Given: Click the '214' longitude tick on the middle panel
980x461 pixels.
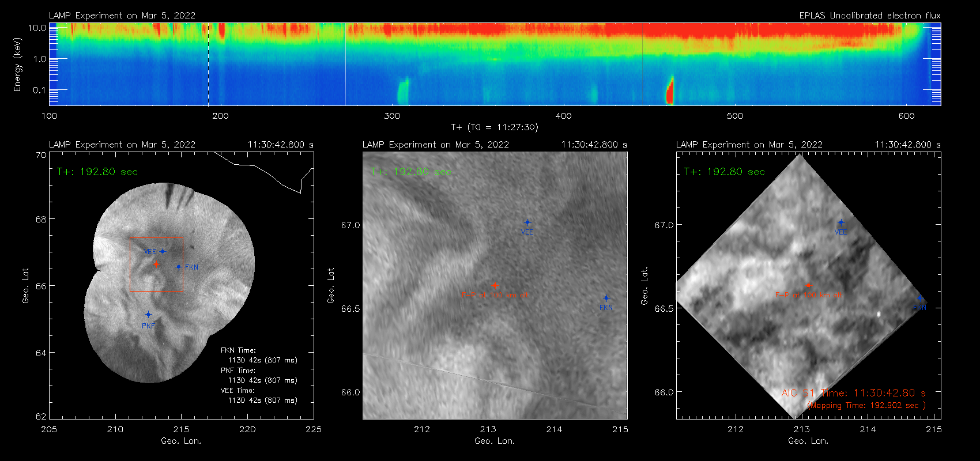Looking at the screenshot, I should tap(554, 429).
